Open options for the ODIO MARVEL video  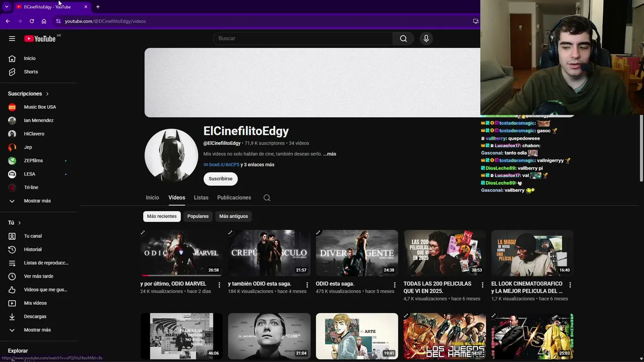pos(219,285)
